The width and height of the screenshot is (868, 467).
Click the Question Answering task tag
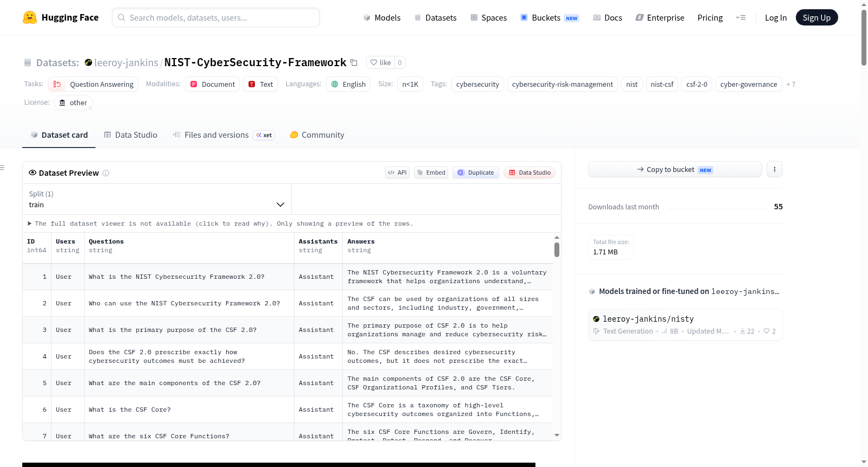93,84
